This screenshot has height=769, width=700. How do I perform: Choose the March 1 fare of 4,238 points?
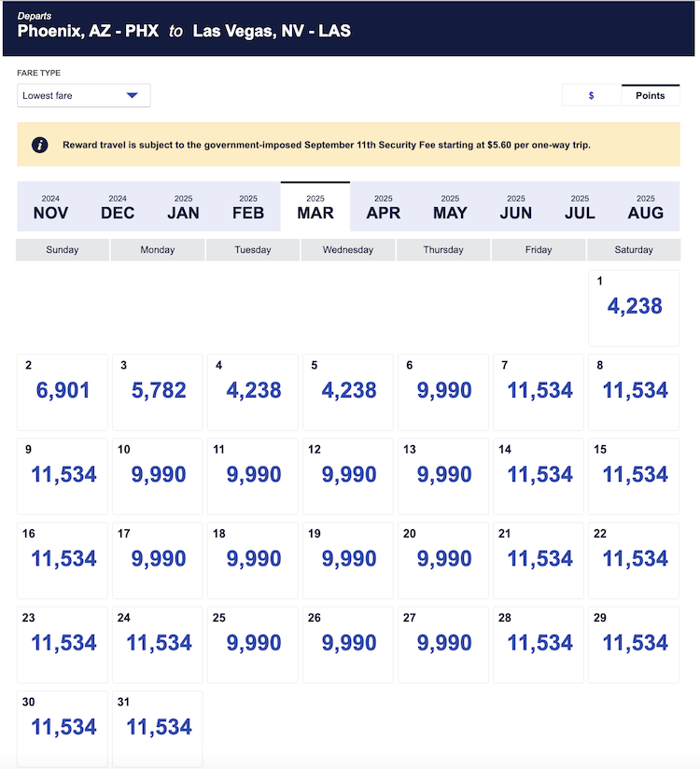click(634, 307)
